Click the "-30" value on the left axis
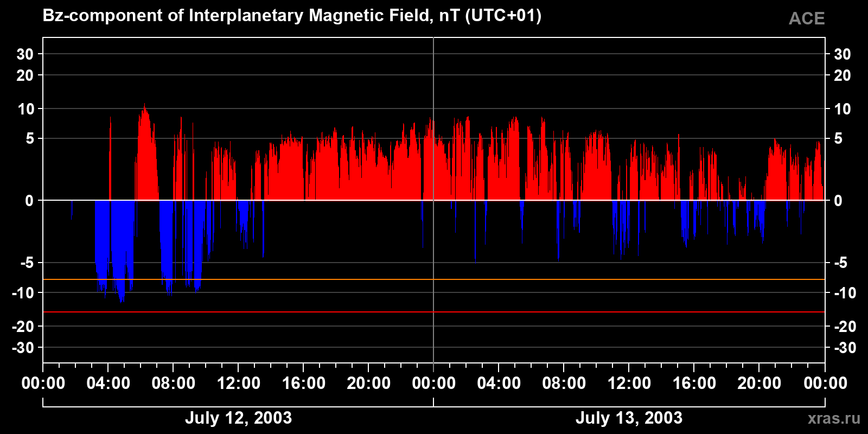 pos(23,348)
